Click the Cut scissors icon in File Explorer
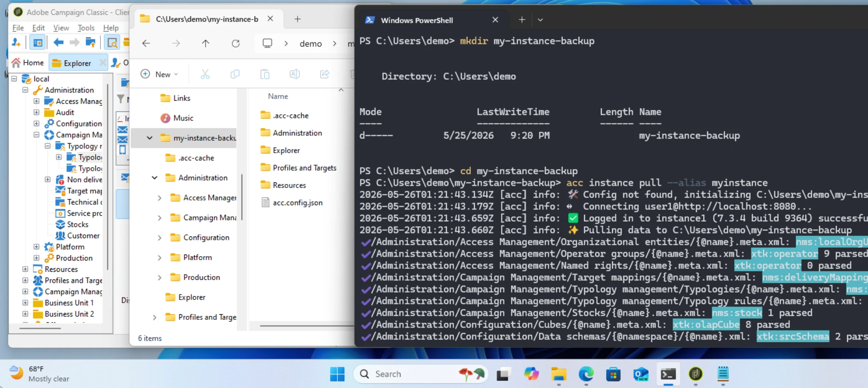This screenshot has width=868, height=388. [205, 74]
